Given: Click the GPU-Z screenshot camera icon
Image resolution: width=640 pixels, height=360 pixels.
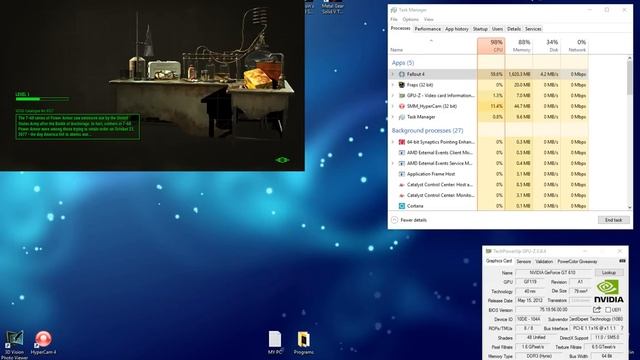Looking at the screenshot, I should point(622,261).
